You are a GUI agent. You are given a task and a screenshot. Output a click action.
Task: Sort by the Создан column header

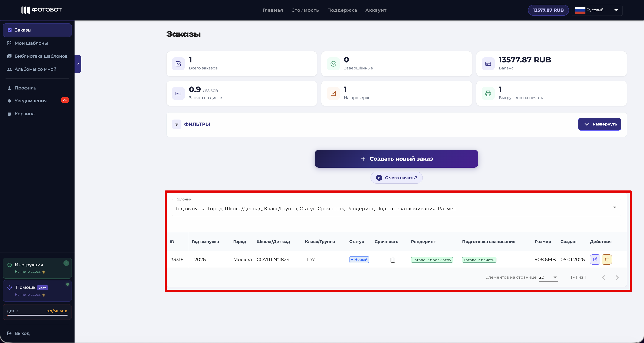point(568,242)
